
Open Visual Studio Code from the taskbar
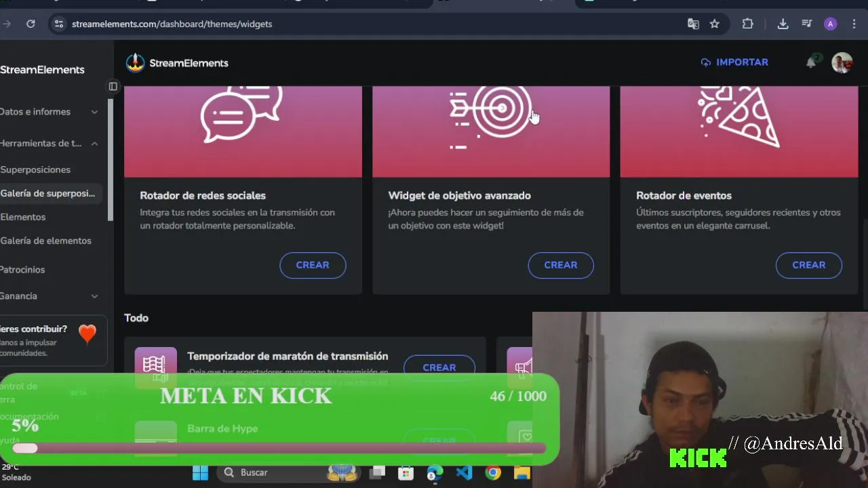(464, 472)
